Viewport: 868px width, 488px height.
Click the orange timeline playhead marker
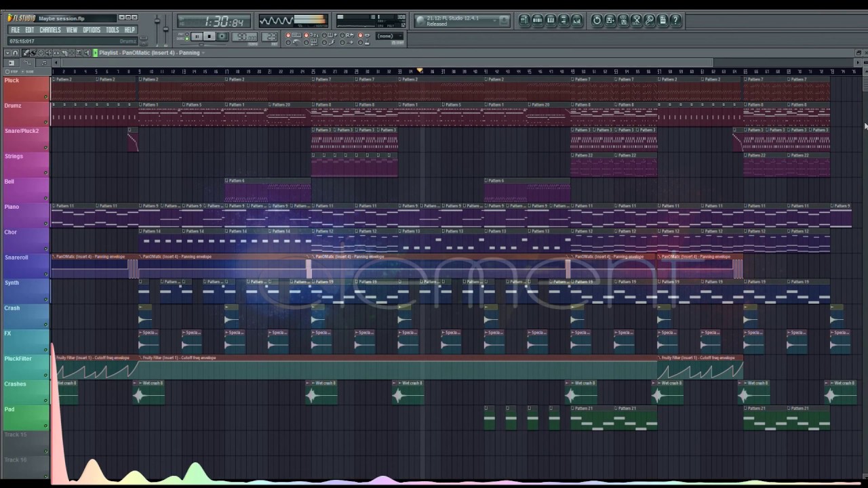(420, 70)
